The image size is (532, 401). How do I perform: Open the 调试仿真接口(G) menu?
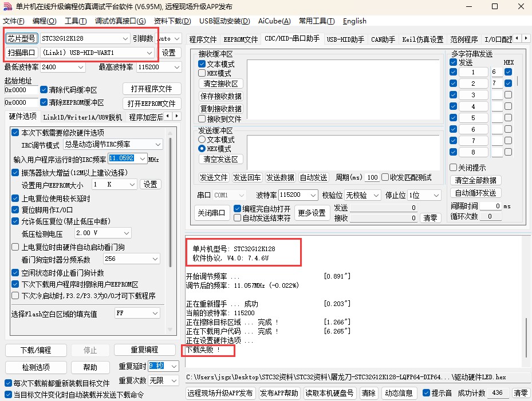(120, 21)
